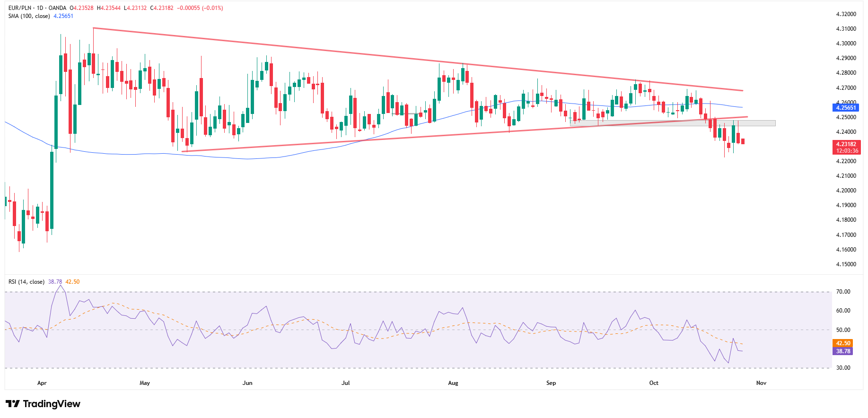Screen dimensions: 868x418
Task: Select the RSI (14, close) indicator legend
Action: click(26, 282)
